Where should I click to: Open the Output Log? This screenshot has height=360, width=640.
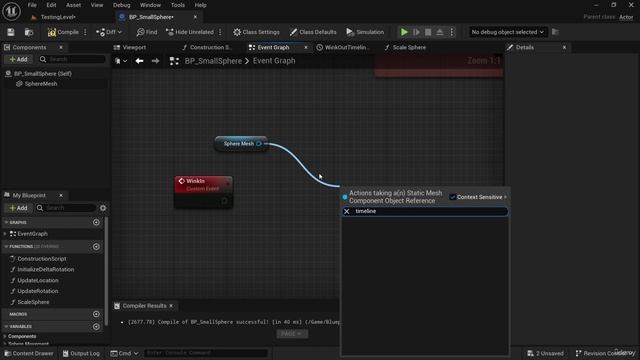[x=81, y=353]
